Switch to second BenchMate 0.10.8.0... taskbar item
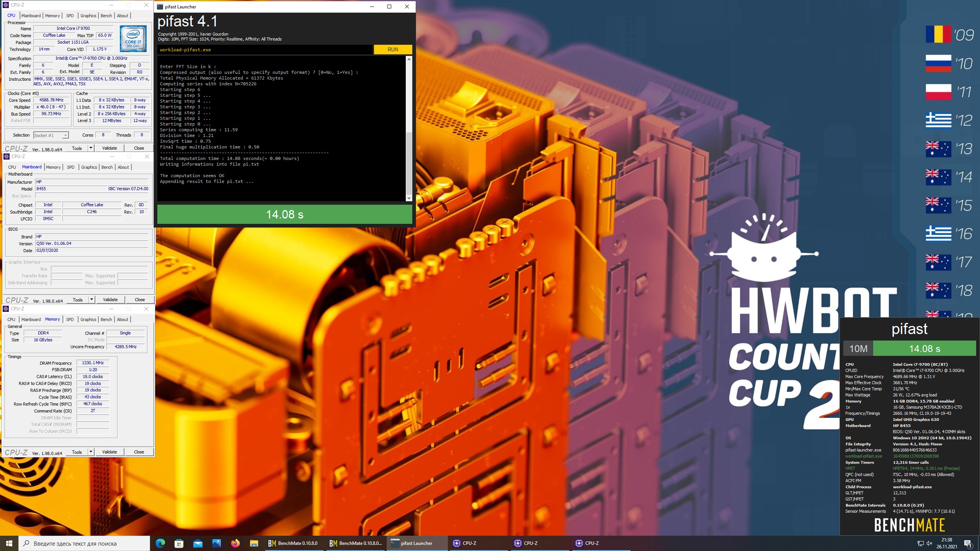Viewport: 980px width, 551px height. (356, 543)
